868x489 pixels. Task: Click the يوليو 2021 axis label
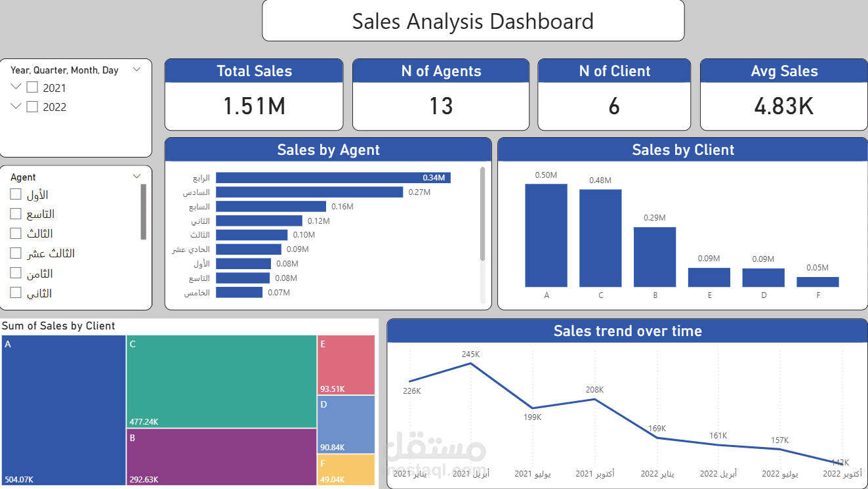click(x=533, y=473)
